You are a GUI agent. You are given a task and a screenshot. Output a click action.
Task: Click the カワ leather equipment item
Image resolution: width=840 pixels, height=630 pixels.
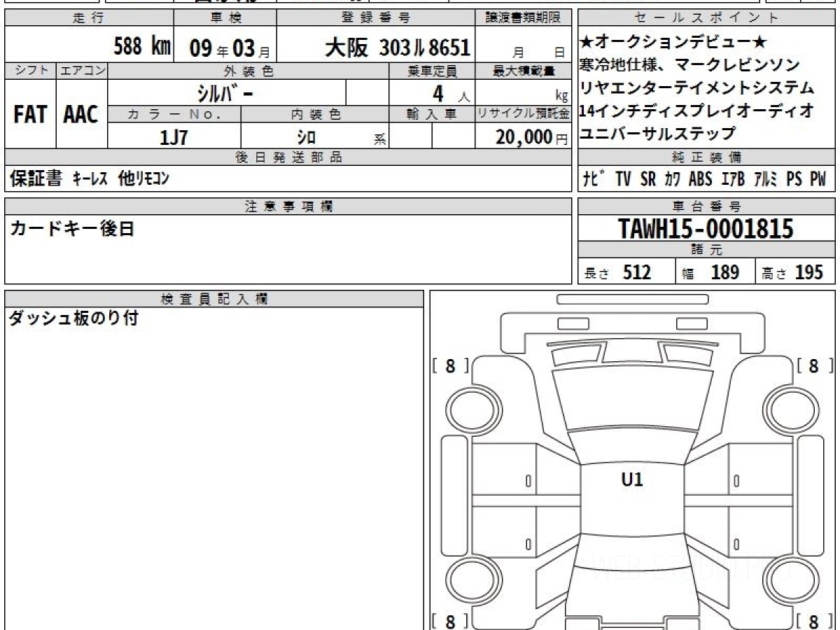click(x=673, y=180)
